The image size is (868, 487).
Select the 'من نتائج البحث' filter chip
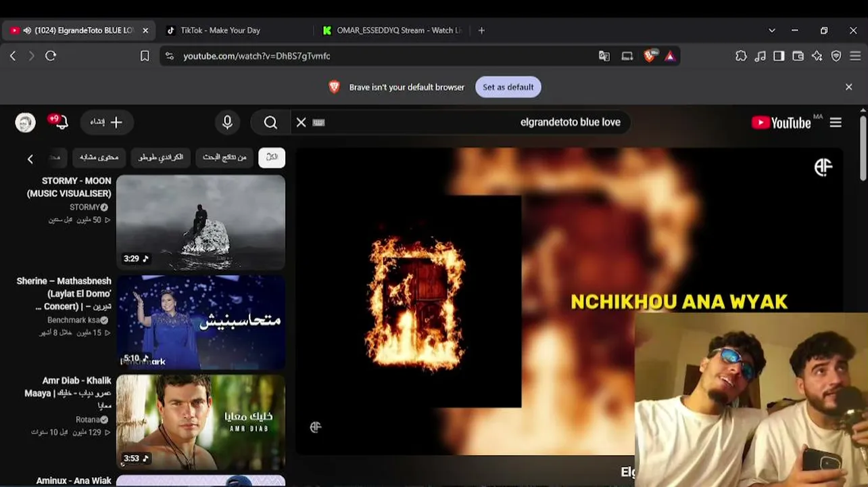point(224,158)
